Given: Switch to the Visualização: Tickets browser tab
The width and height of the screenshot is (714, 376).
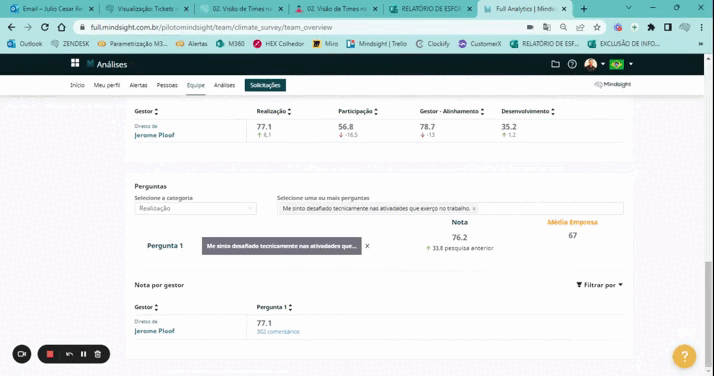Looking at the screenshot, I should [146, 9].
